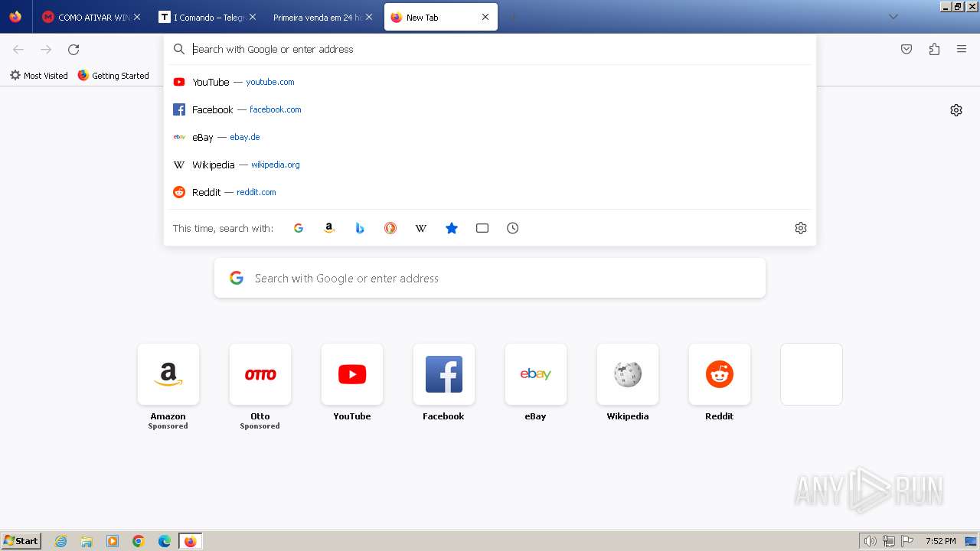Open Save to Pocket
Image resolution: width=980 pixels, height=551 pixels.
906,49
